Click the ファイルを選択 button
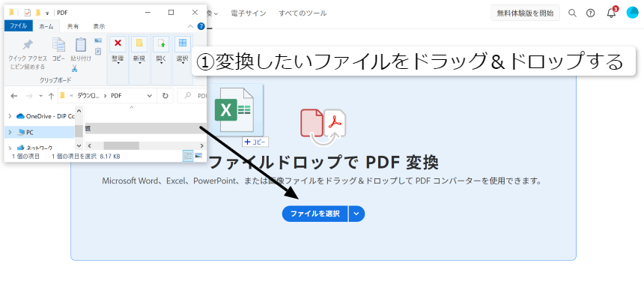 click(x=315, y=214)
